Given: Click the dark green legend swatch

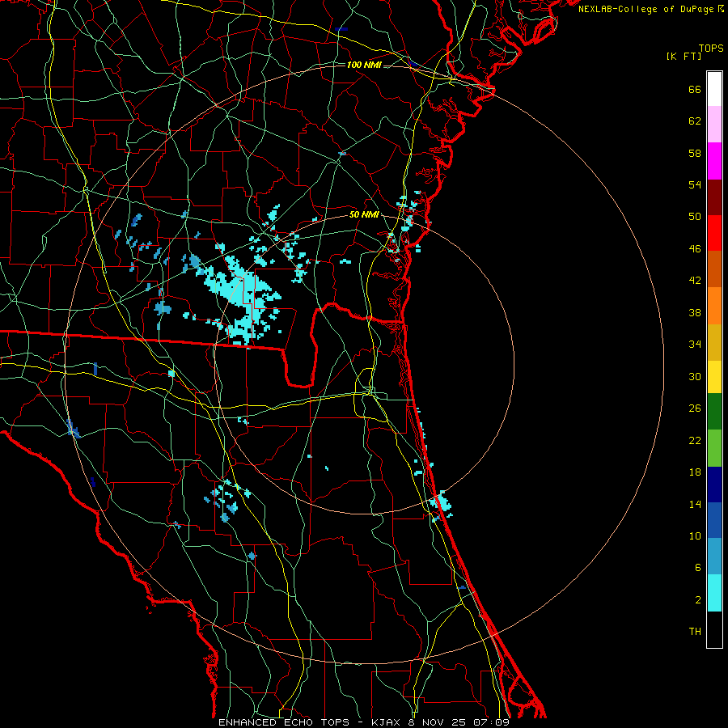Looking at the screenshot, I should (x=714, y=412).
